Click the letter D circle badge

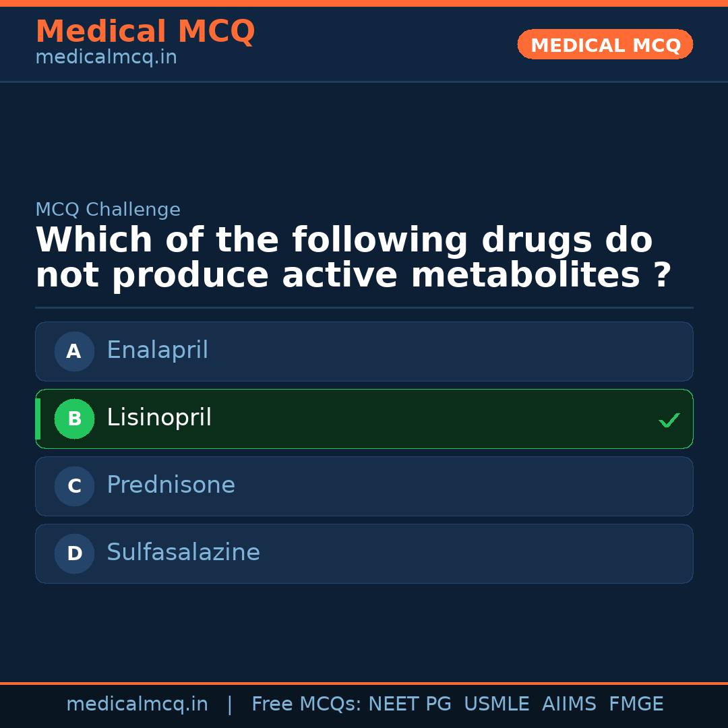point(74,553)
